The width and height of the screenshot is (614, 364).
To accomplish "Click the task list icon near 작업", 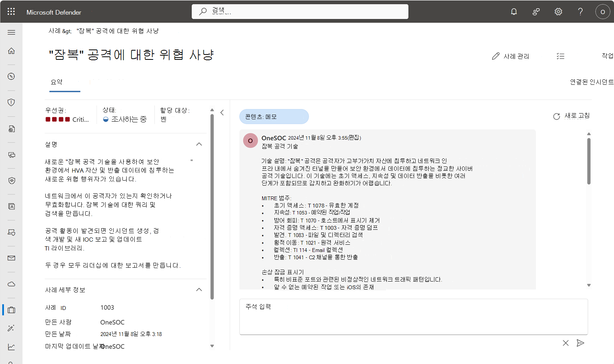I will click(x=561, y=56).
